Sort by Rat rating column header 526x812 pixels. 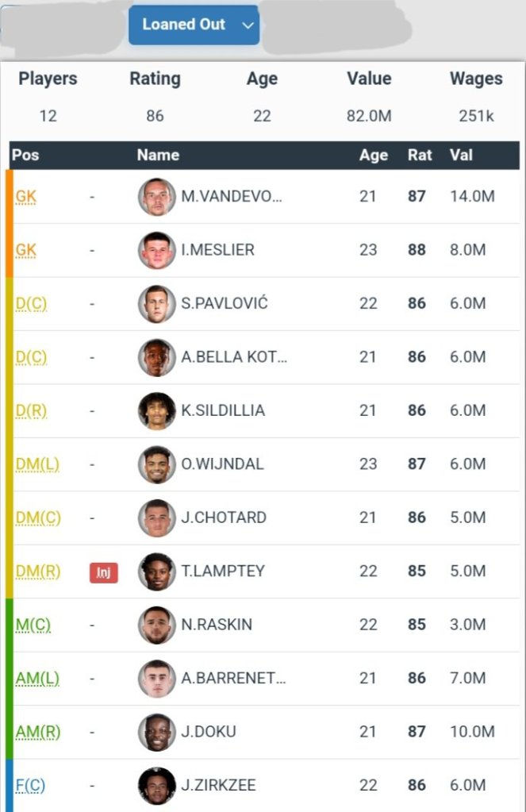click(x=420, y=155)
